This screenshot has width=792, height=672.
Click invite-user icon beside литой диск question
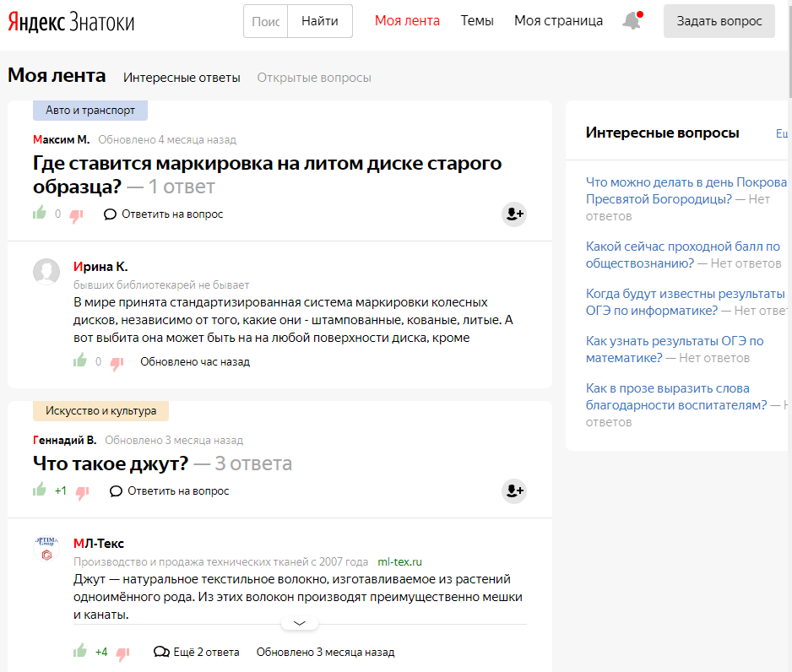(x=513, y=214)
